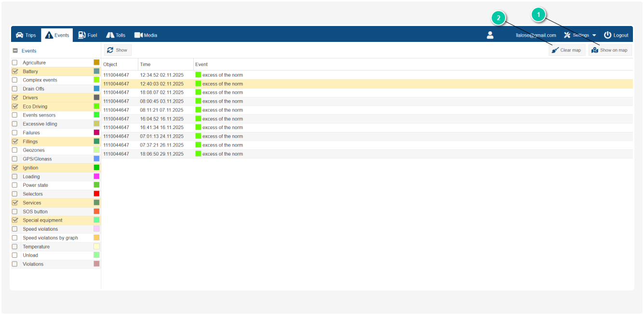Click the car icon on Trips tab
The height and width of the screenshot is (315, 644).
click(19, 35)
